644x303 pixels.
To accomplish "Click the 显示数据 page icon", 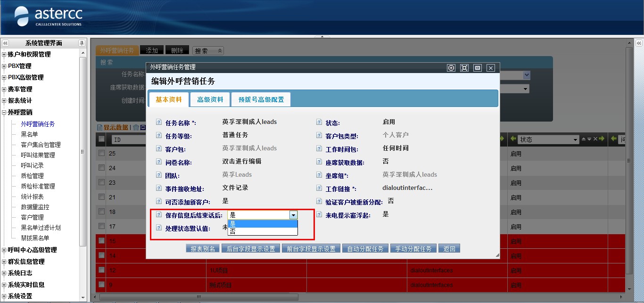I will [x=99, y=127].
